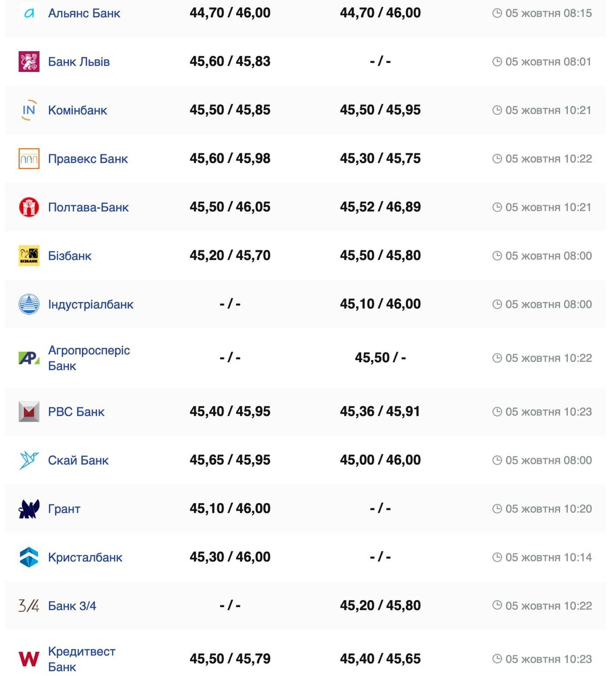Follow the Кристалбанк text link
616x676 pixels.
click(x=85, y=557)
